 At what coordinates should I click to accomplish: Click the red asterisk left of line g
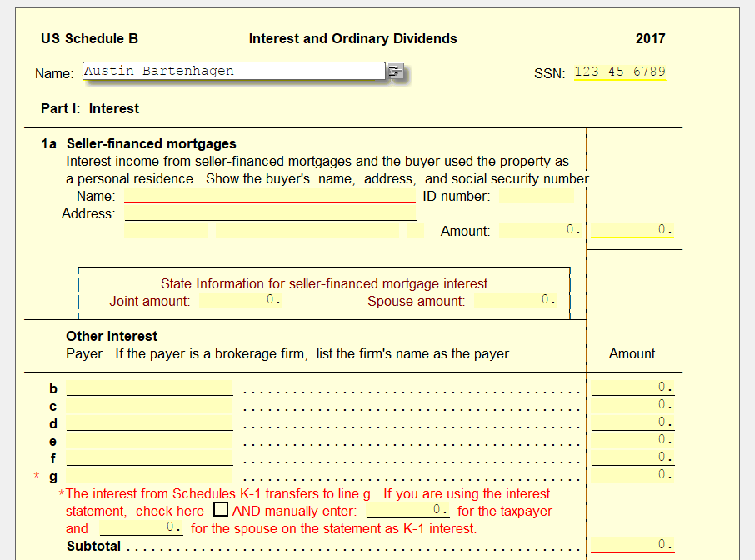point(37,476)
